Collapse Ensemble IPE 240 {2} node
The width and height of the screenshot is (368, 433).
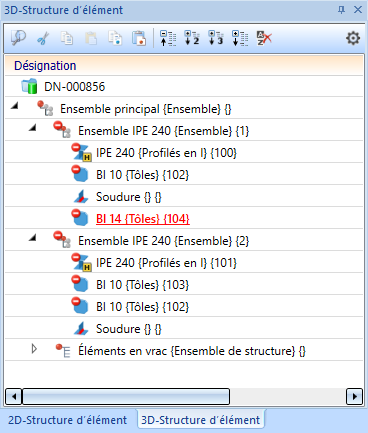[32, 237]
